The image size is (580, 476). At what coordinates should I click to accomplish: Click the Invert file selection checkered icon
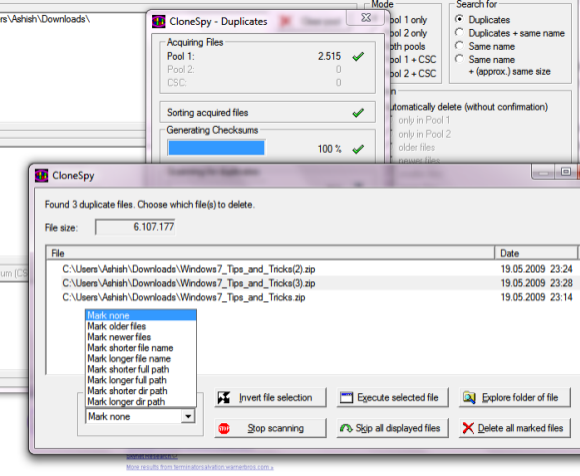point(224,398)
